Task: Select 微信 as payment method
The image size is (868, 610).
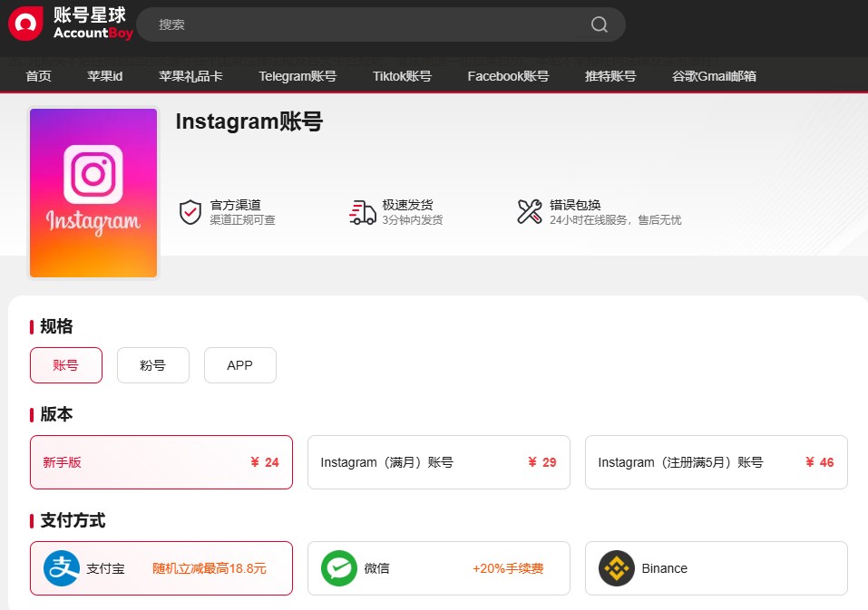Action: pos(438,568)
